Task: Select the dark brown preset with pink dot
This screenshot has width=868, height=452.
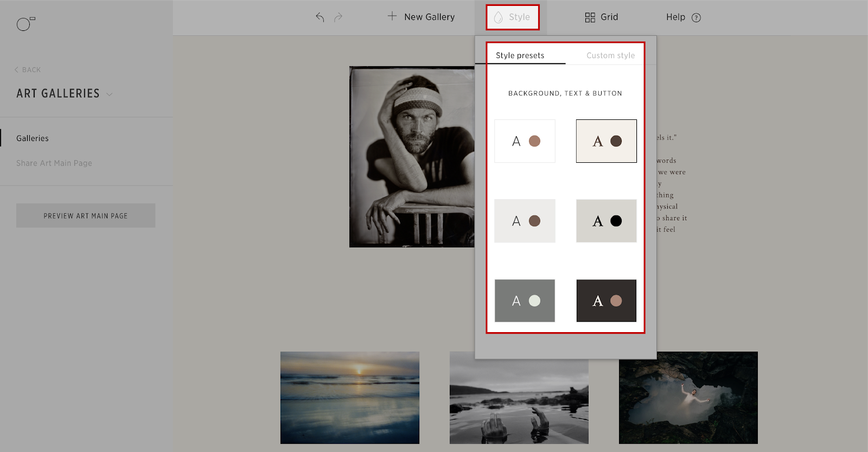Action: (607, 301)
